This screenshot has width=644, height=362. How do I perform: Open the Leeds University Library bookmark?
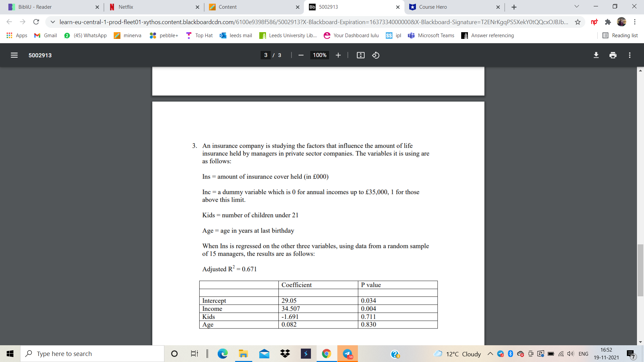(288, 36)
